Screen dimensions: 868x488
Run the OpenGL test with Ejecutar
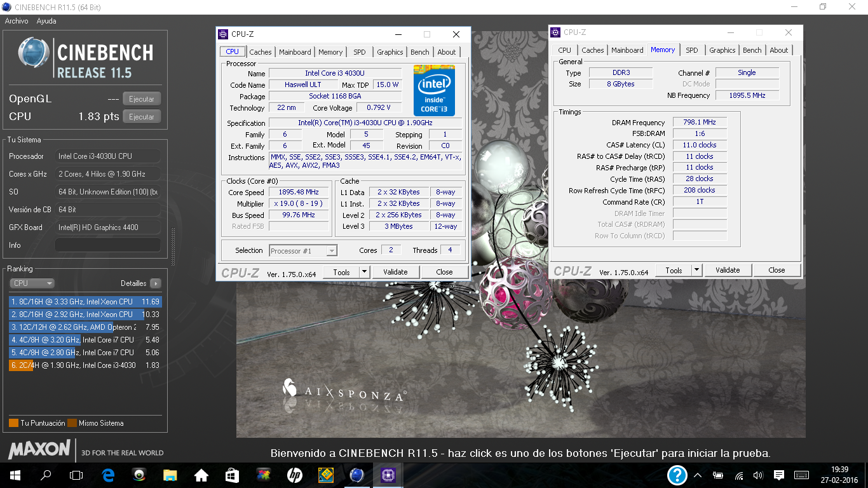pos(142,99)
